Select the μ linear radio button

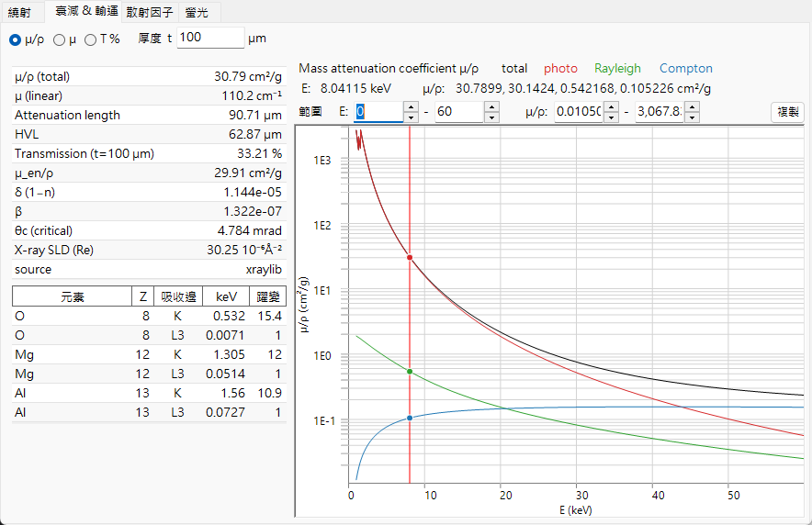pos(59,39)
